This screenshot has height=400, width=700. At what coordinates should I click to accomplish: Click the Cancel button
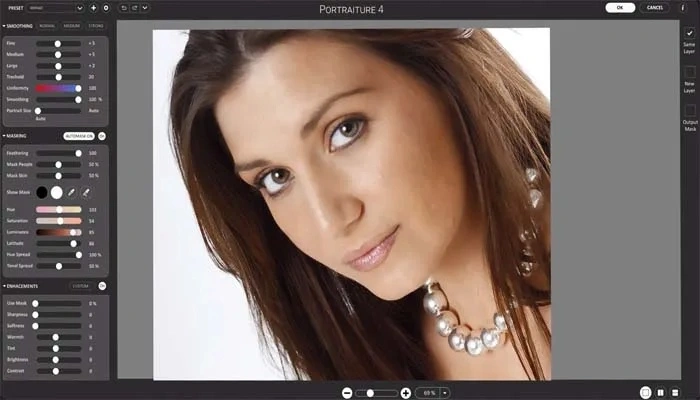[654, 8]
